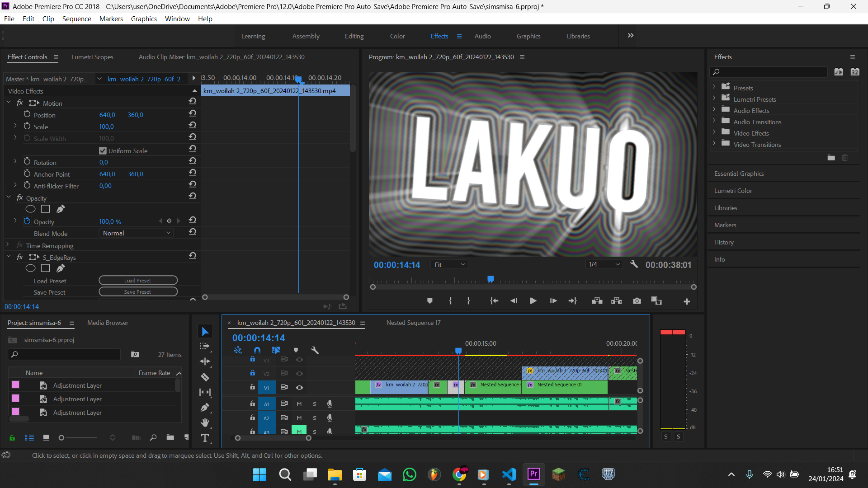Screen dimensions: 868x488
Task: Mute audio track A1
Action: 299,404
